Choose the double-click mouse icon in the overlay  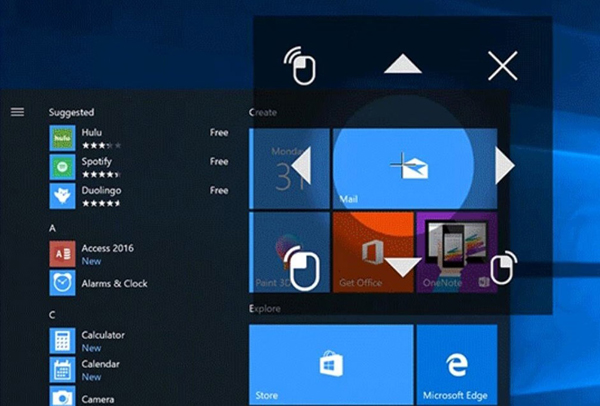[303, 66]
